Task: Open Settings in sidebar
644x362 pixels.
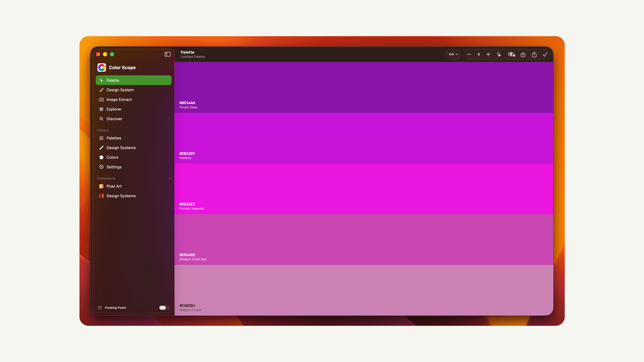Action: pos(134,167)
